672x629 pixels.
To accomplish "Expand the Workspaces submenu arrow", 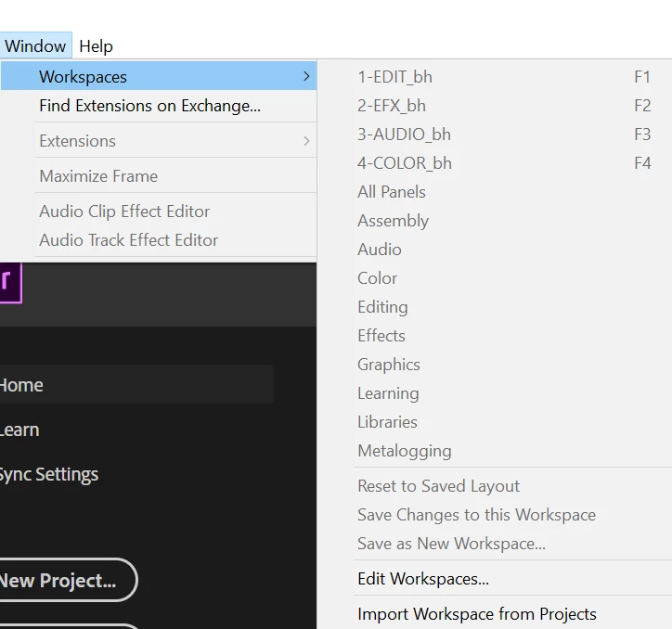I will 306,76.
